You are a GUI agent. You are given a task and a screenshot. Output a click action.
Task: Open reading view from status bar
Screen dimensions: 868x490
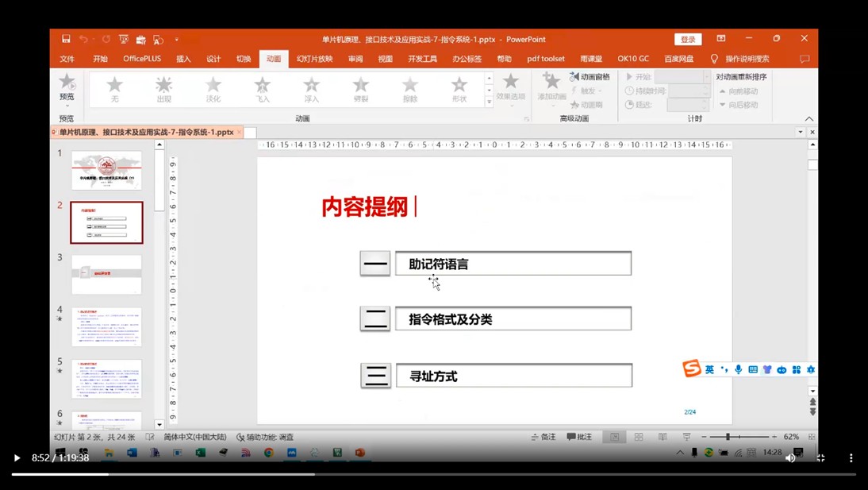(x=663, y=437)
